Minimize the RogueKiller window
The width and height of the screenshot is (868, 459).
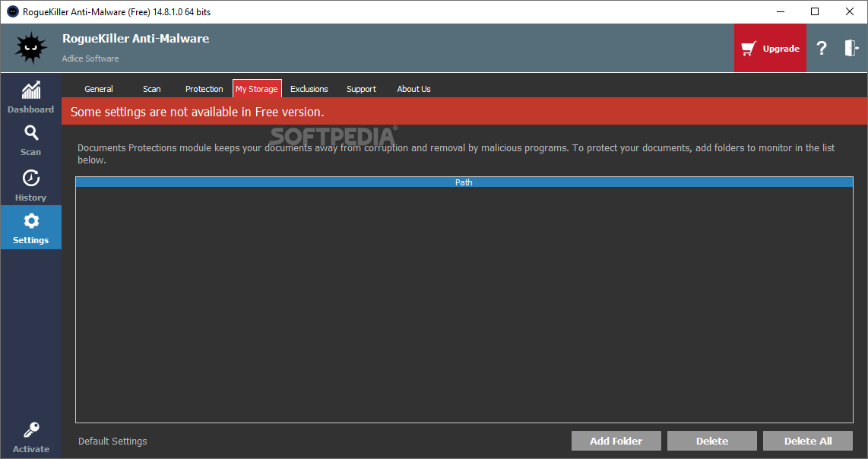781,11
